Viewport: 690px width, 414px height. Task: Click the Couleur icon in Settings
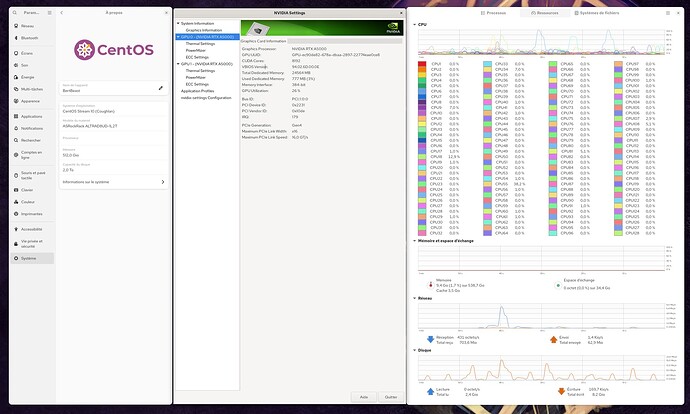pyautogui.click(x=16, y=202)
